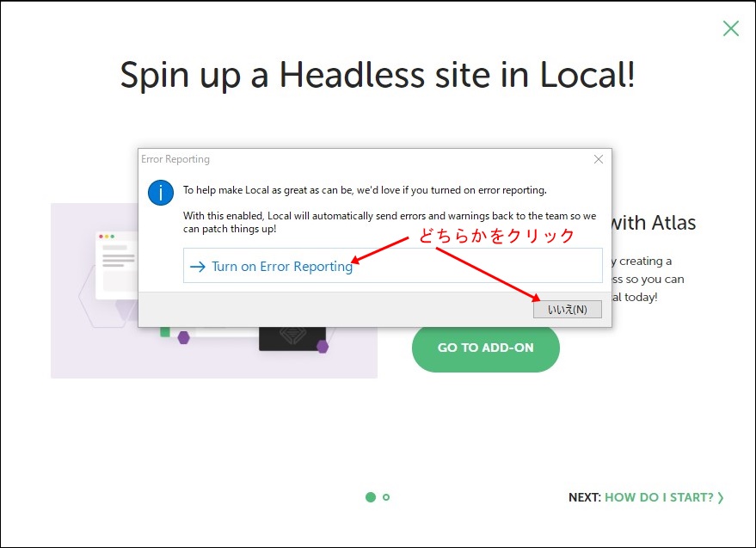Viewport: 756px width, 548px height.
Task: Close the Headless site welcome overlay
Action: 731,28
